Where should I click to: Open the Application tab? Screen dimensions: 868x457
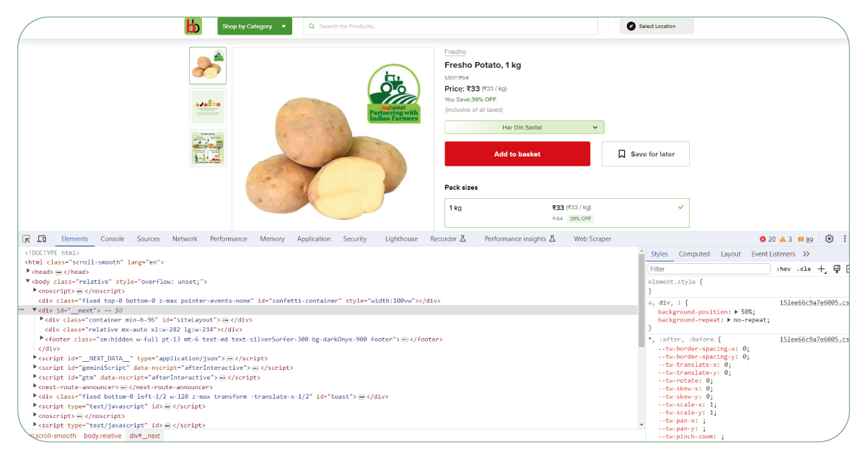[x=314, y=239]
